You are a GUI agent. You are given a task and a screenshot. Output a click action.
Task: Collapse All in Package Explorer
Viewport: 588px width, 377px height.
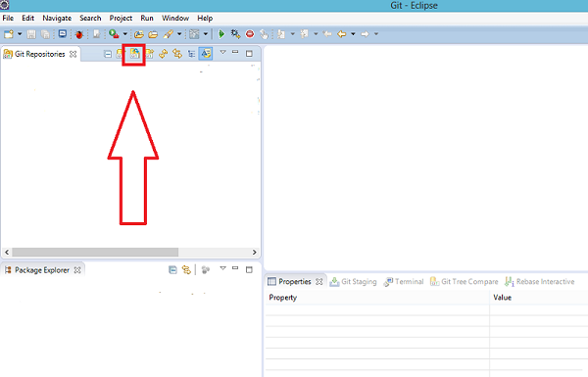coord(172,270)
